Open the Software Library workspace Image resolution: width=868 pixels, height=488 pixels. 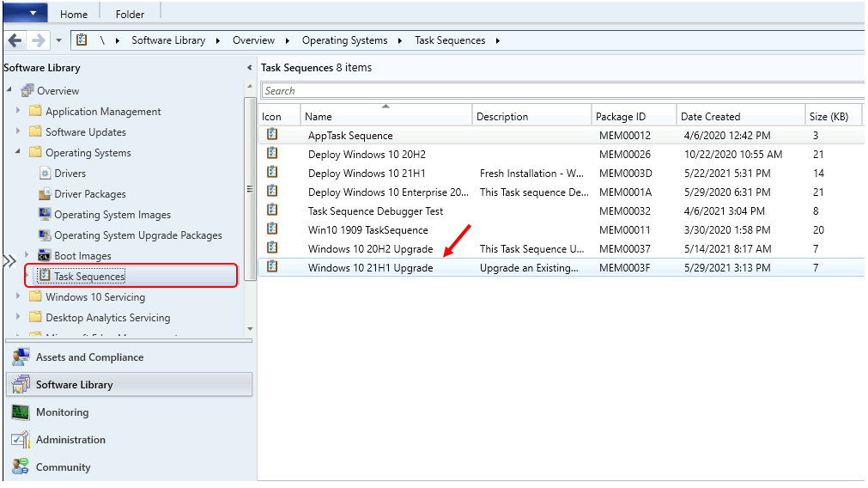[x=129, y=384]
